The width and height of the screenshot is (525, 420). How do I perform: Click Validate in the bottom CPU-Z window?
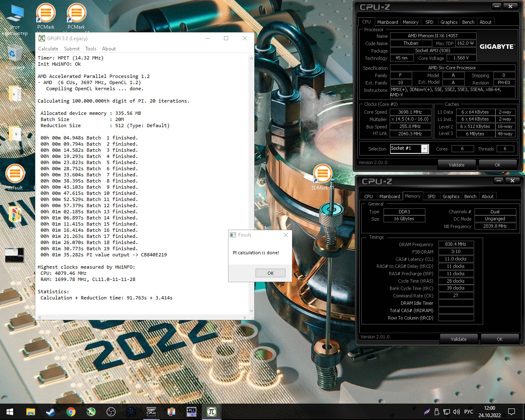click(459, 339)
